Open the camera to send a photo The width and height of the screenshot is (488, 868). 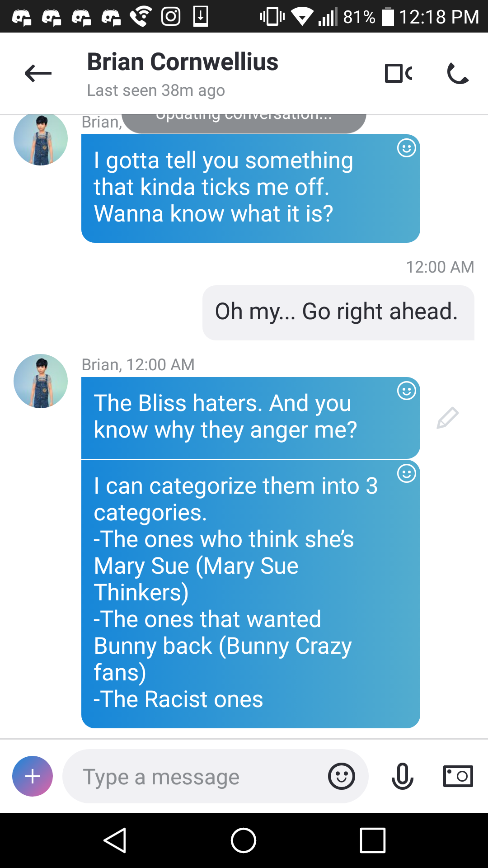pos(458,776)
